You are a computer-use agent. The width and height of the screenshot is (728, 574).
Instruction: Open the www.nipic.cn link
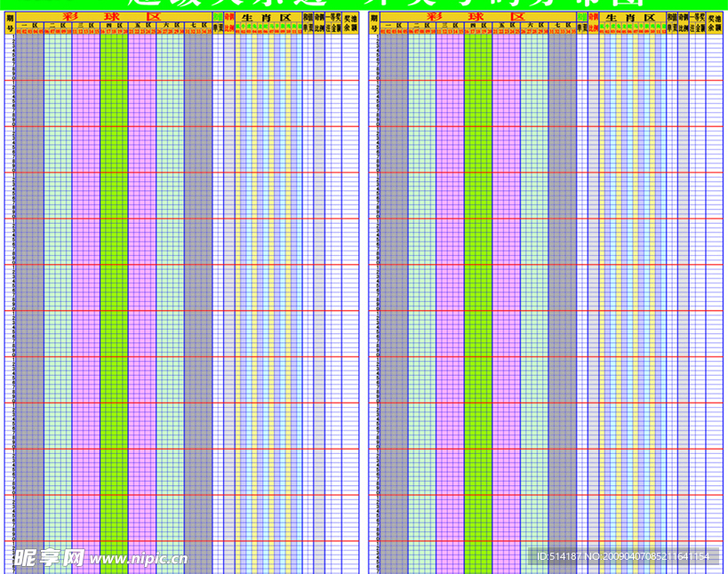139,559
